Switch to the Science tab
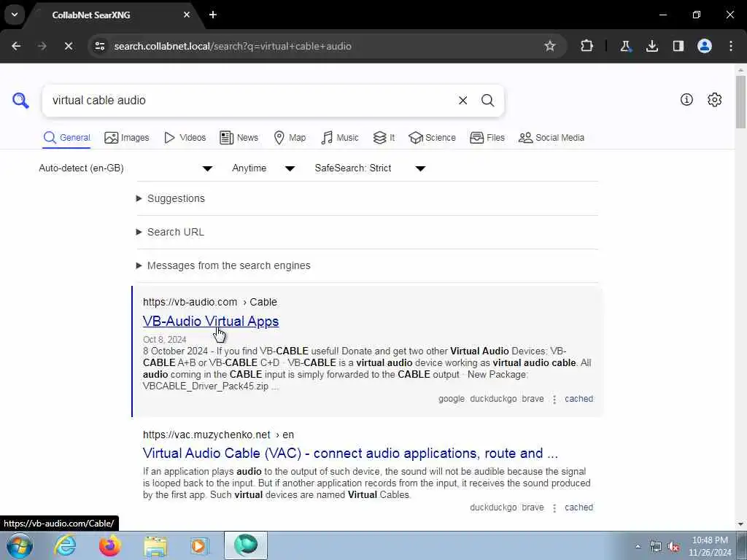 tap(432, 138)
